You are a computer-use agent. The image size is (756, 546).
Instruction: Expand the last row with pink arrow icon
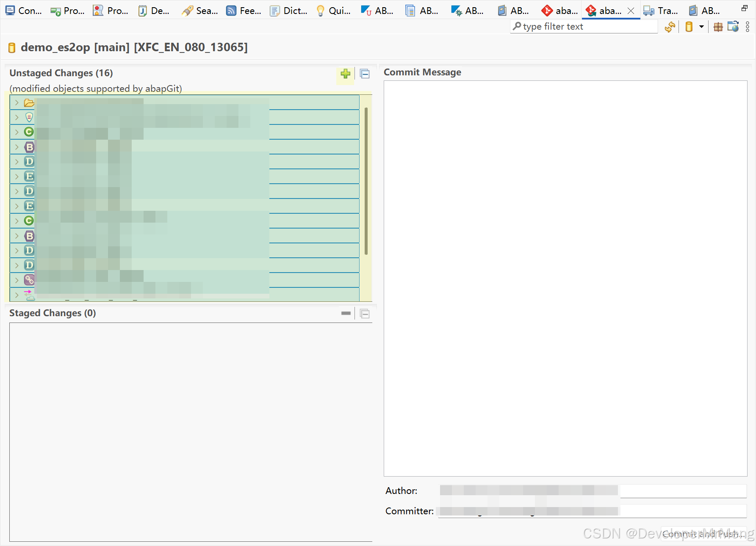coord(17,295)
